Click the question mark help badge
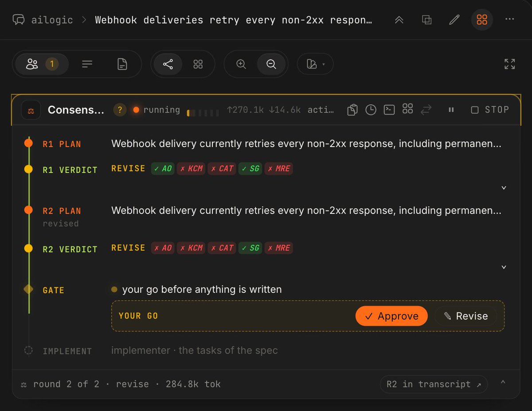The height and width of the screenshot is (411, 532). [x=120, y=110]
